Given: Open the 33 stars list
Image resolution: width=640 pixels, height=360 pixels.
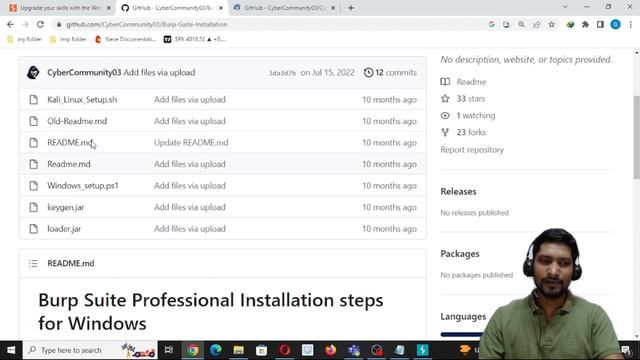Looking at the screenshot, I should point(471,99).
